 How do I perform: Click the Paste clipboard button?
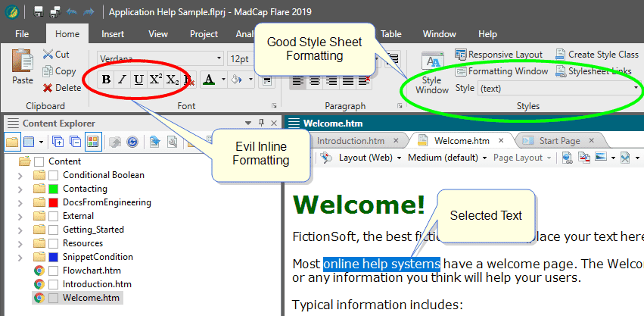23,67
